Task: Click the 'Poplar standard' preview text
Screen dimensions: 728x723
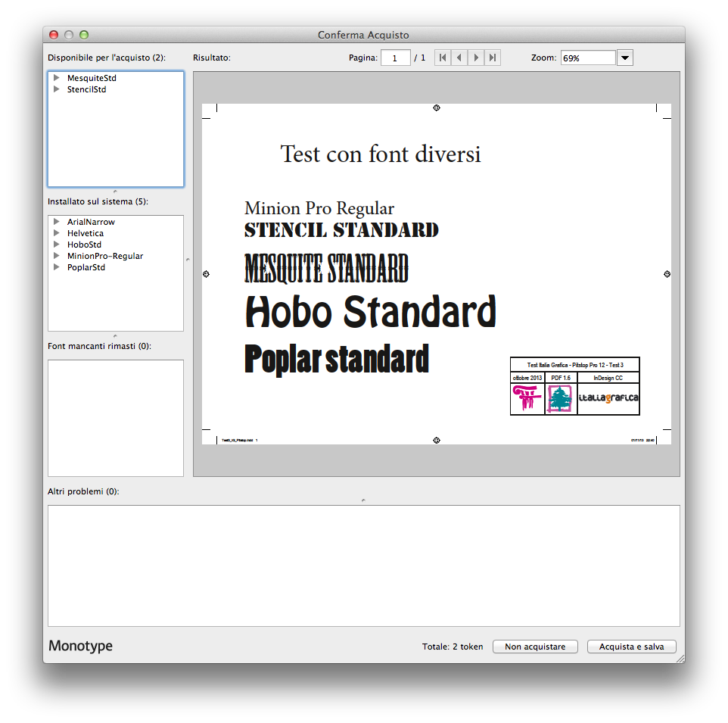Action: click(337, 359)
